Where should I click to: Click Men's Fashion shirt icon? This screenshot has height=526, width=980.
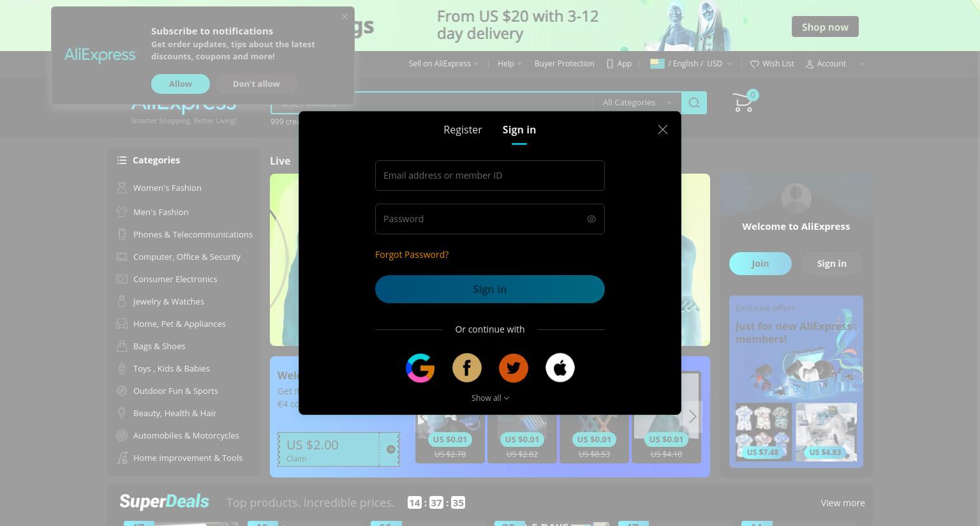pyautogui.click(x=122, y=212)
